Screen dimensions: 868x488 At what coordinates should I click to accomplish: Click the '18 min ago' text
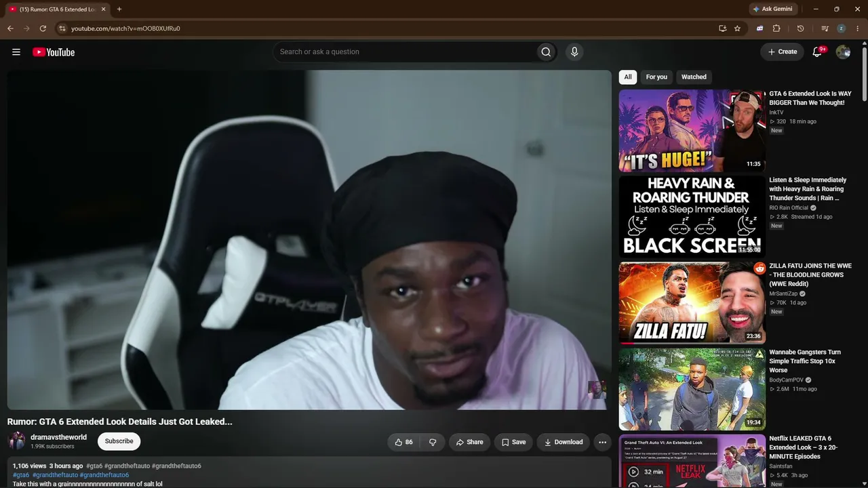coord(803,122)
